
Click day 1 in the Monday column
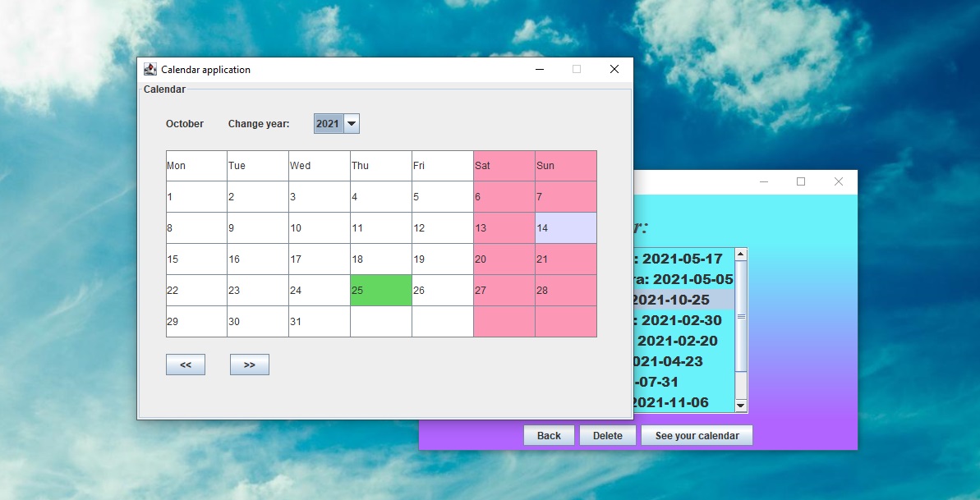(196, 197)
